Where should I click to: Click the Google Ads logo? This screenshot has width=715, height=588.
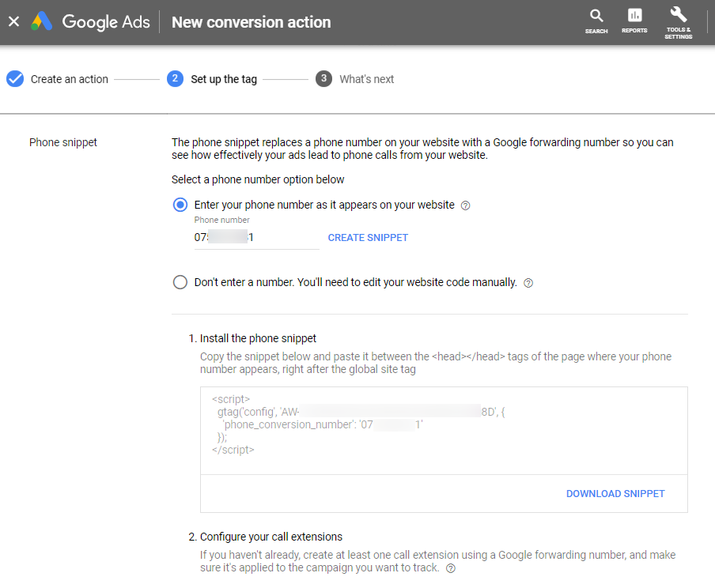[x=42, y=22]
